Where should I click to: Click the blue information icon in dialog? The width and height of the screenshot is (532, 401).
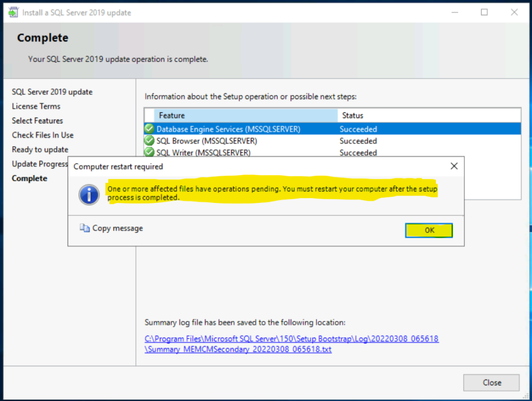[89, 195]
